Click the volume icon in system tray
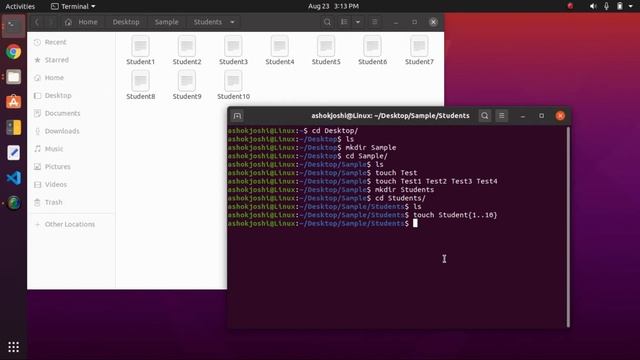 click(x=593, y=6)
